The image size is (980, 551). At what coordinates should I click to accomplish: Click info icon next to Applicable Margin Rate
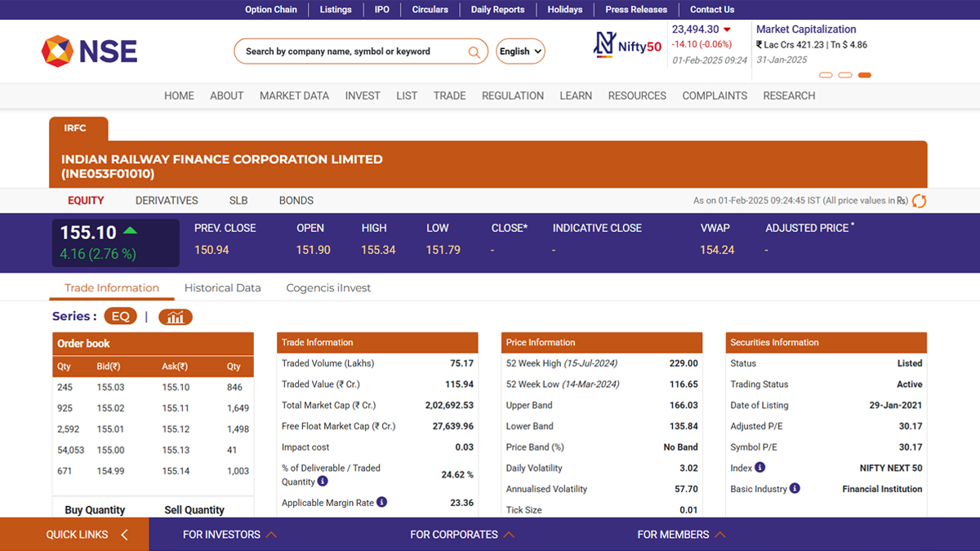point(381,503)
